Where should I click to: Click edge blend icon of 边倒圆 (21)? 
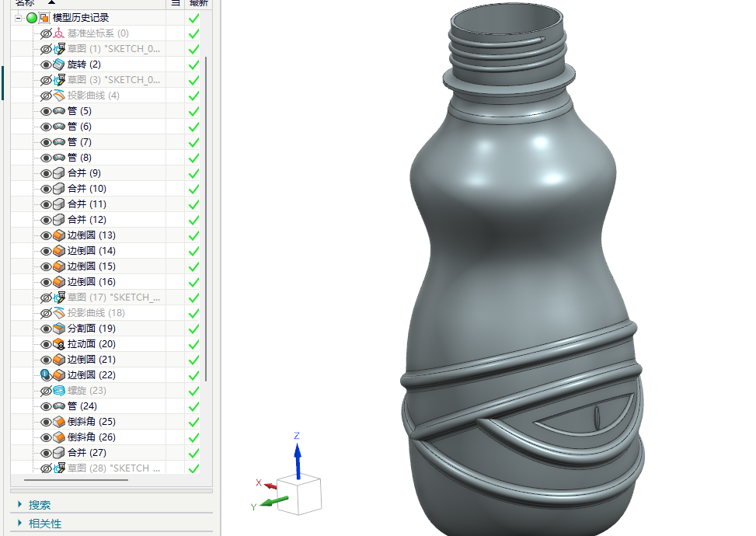tap(59, 360)
